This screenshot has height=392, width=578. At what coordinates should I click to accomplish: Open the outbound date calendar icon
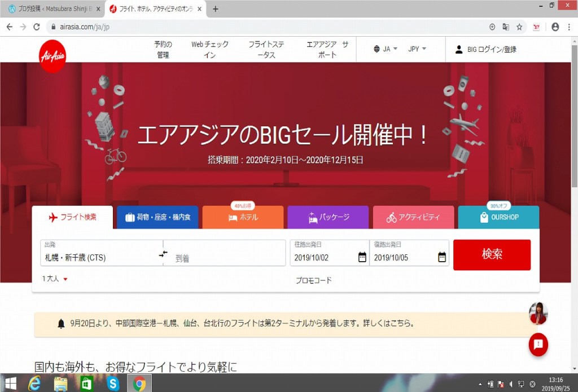(362, 257)
